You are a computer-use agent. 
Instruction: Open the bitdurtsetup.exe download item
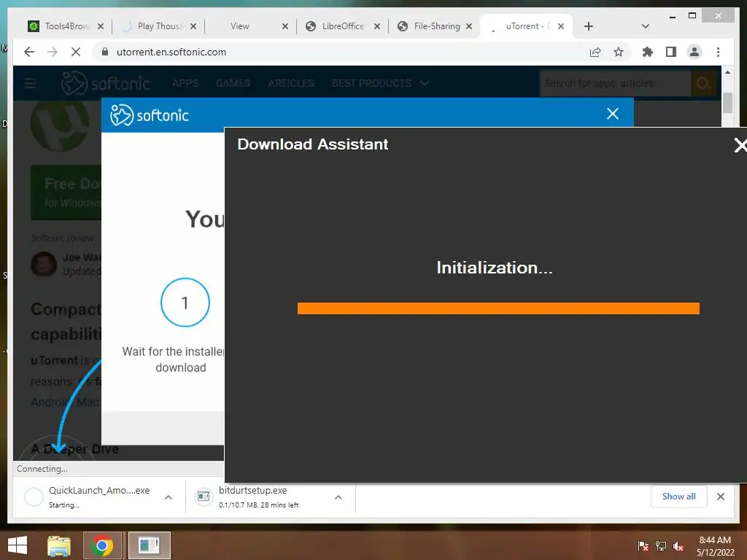click(259, 497)
